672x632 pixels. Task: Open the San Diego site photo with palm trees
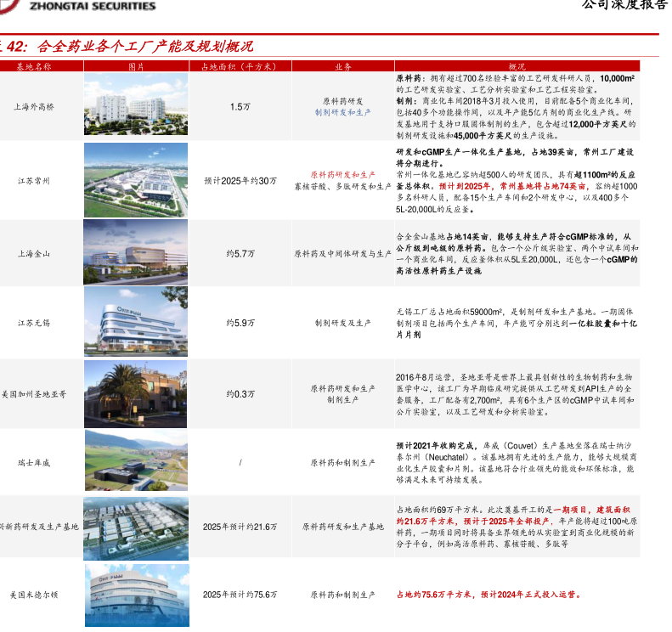coord(135,393)
